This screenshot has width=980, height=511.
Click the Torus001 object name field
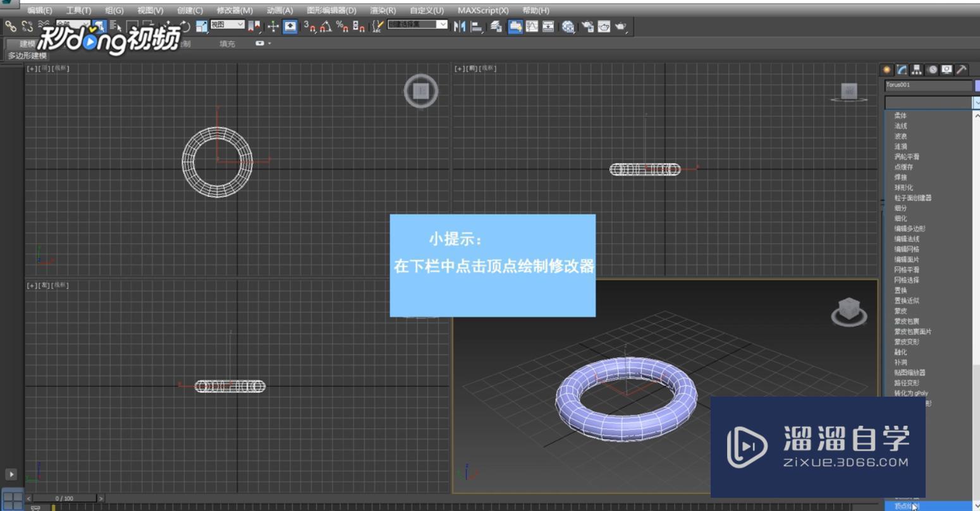click(928, 85)
